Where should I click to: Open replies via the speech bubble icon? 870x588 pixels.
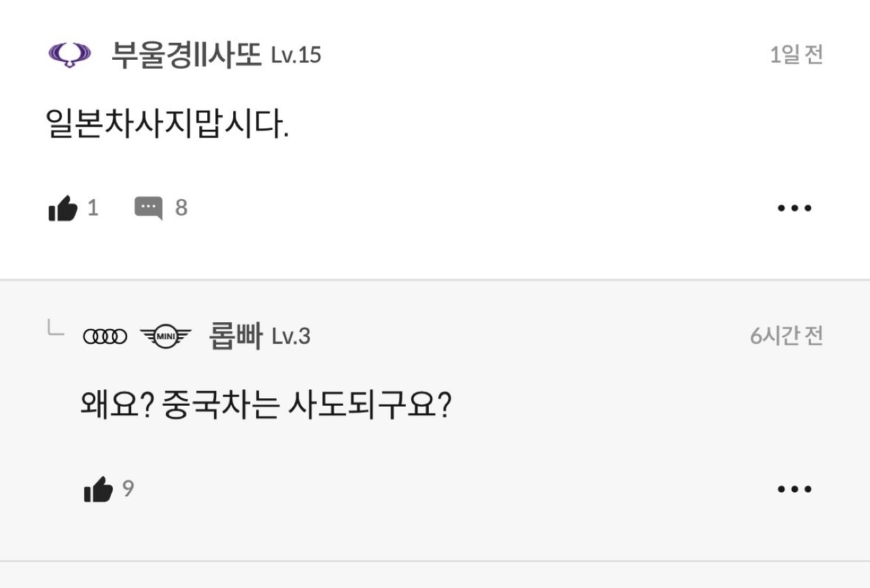148,208
